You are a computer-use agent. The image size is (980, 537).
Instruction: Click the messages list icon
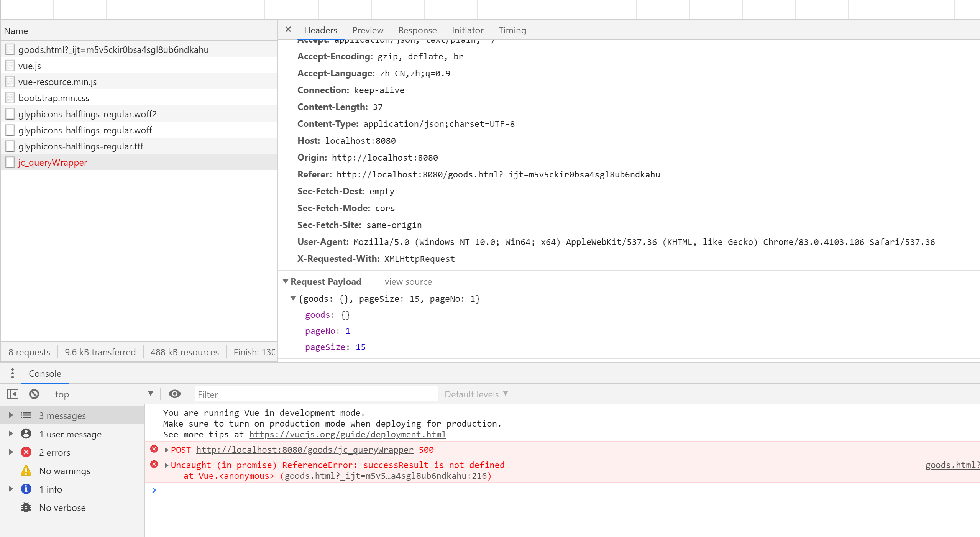[x=26, y=415]
